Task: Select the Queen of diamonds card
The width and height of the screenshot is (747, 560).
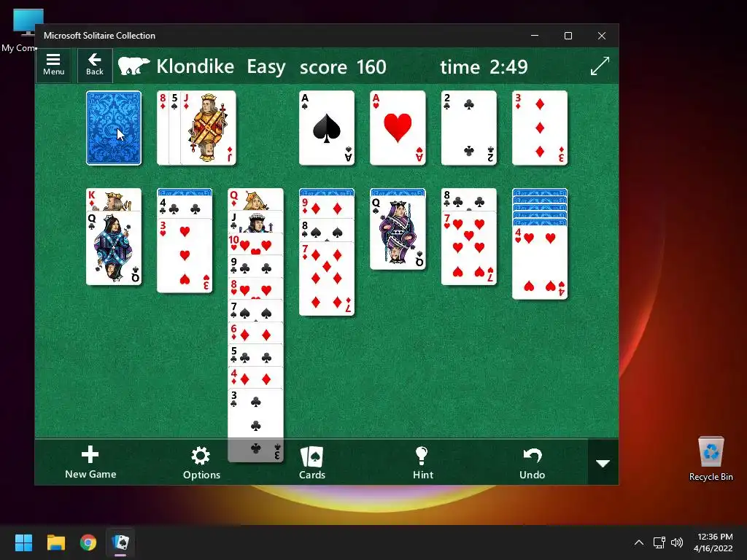Action: 256,200
